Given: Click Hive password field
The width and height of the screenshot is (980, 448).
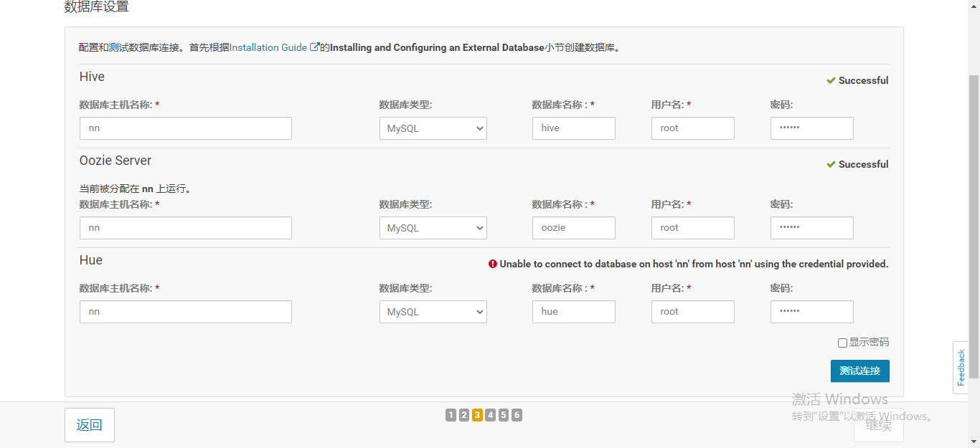Looking at the screenshot, I should 812,128.
